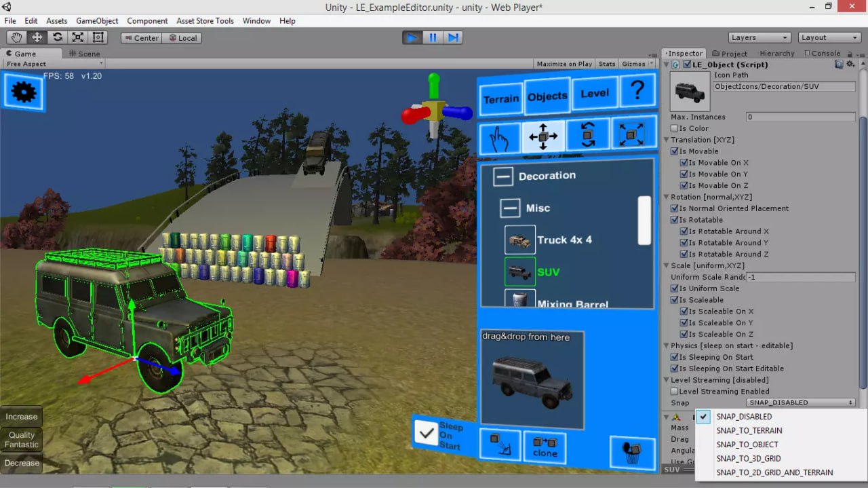Click the Terrain button

click(x=501, y=99)
